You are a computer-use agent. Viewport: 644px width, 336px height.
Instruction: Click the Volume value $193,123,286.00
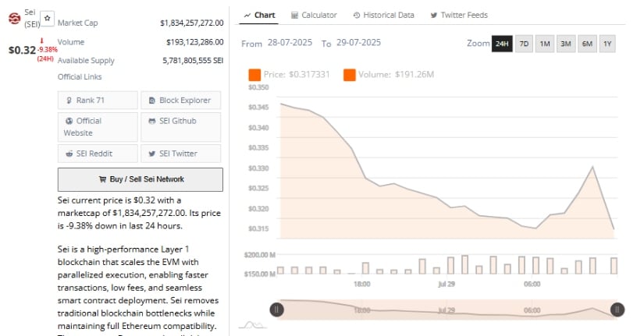(x=194, y=42)
